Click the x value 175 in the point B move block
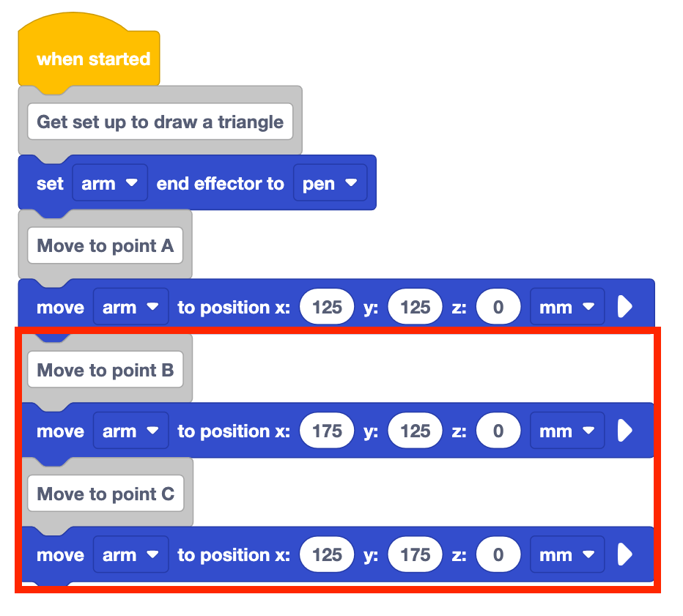683x616 pixels. tap(327, 431)
